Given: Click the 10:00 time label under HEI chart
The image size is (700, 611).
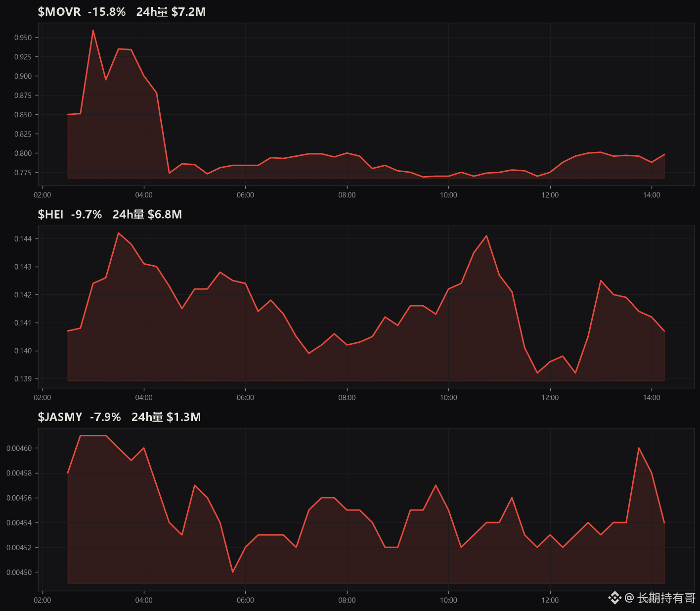Looking at the screenshot, I should click(x=449, y=398).
